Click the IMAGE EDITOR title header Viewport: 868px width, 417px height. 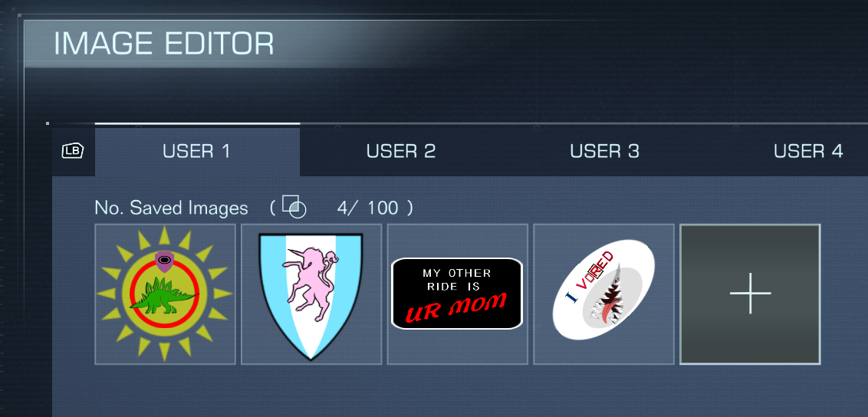[x=164, y=44]
